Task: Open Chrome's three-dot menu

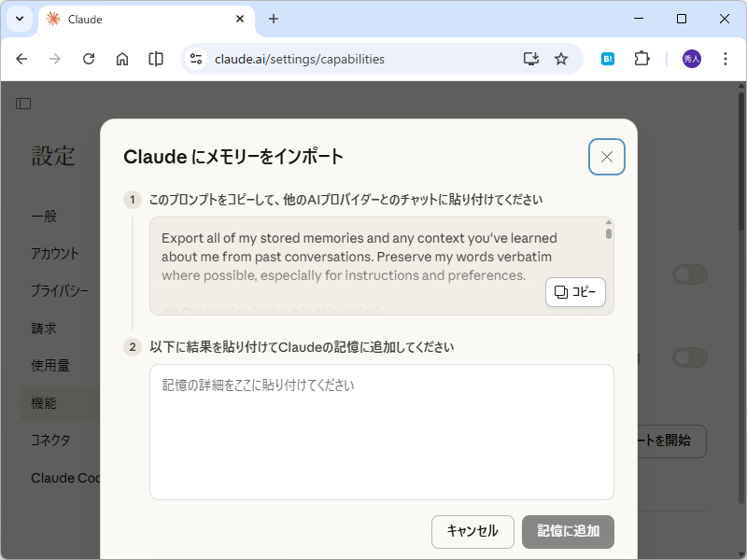Action: [726, 58]
